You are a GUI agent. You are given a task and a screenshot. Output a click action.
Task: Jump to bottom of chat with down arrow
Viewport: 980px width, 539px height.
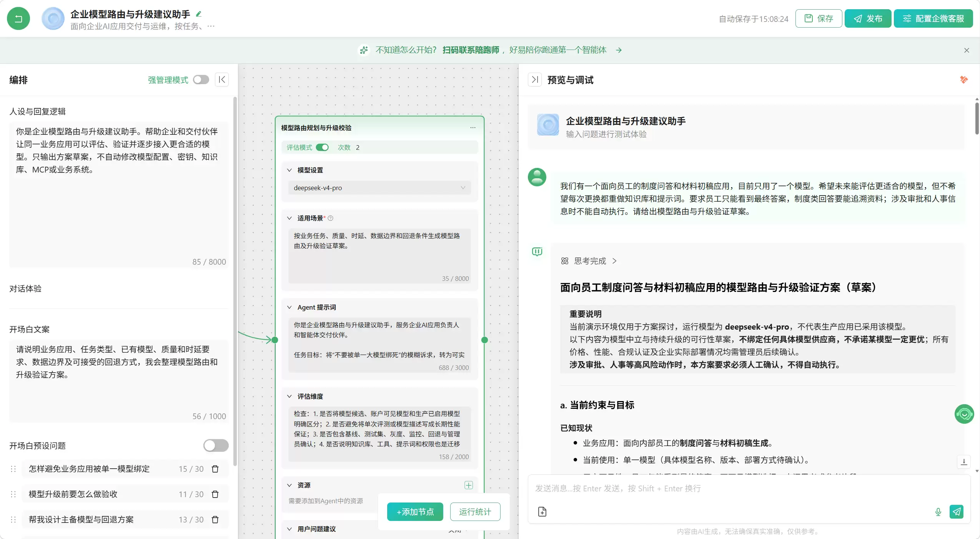[x=963, y=462]
